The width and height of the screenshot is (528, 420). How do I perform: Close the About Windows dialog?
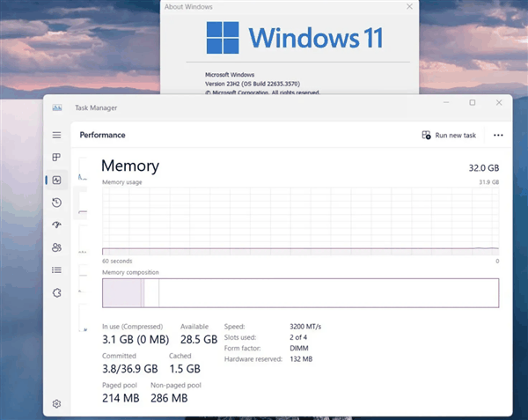click(x=409, y=6)
